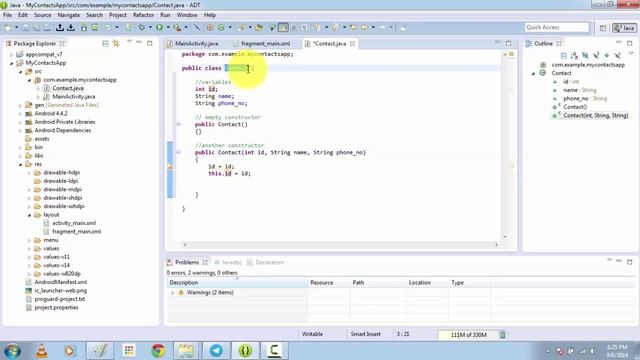The width and height of the screenshot is (640, 360).
Task: Click the green Run button icon
Action: coord(160,27)
